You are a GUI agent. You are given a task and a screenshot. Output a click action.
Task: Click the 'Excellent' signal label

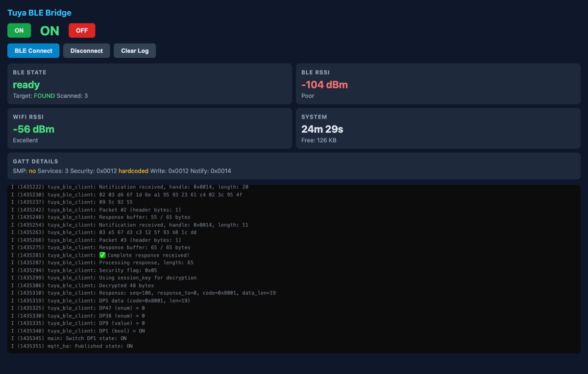pos(25,140)
